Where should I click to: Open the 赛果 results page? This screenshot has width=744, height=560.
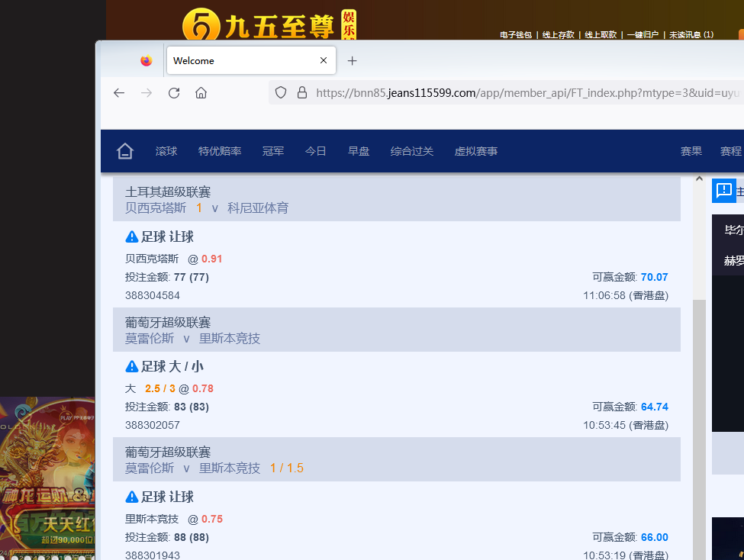[691, 151]
